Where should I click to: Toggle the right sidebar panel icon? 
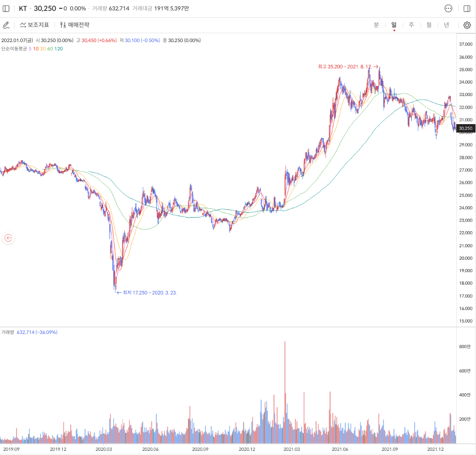tap(467, 8)
